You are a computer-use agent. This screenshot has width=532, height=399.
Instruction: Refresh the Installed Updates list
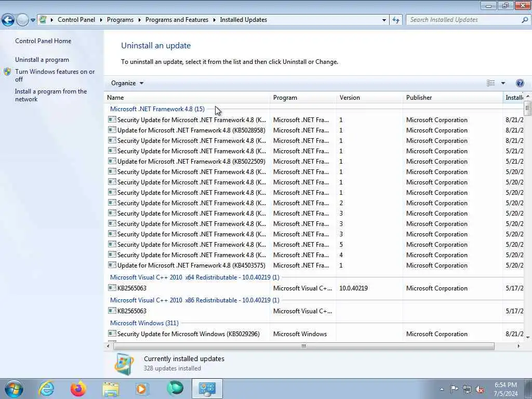click(x=396, y=20)
